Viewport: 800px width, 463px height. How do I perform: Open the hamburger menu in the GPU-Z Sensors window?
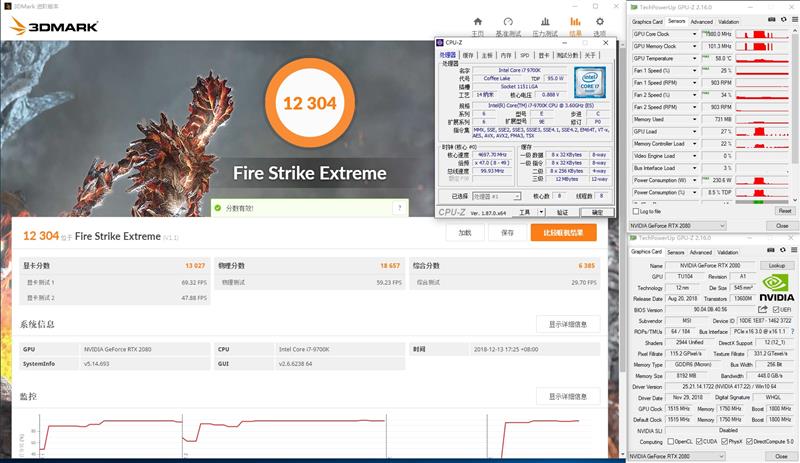click(794, 19)
